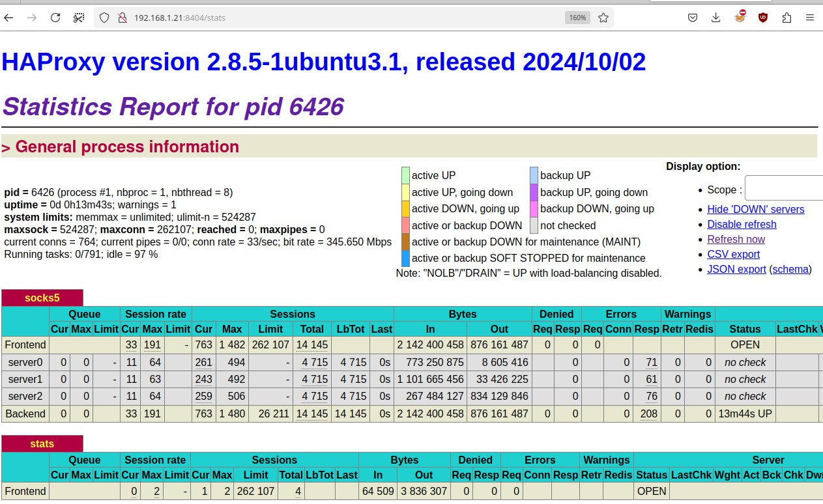
Task: Click Frontend sessions total 14 145
Action: click(311, 344)
